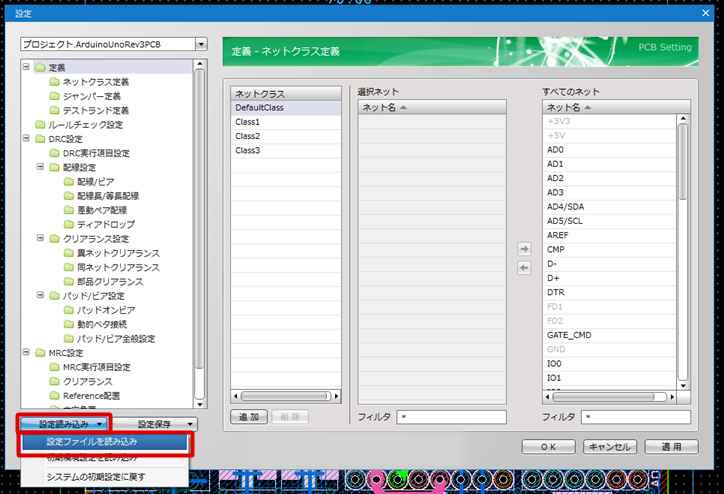Sort selected nets by ネット名 header

432,107
